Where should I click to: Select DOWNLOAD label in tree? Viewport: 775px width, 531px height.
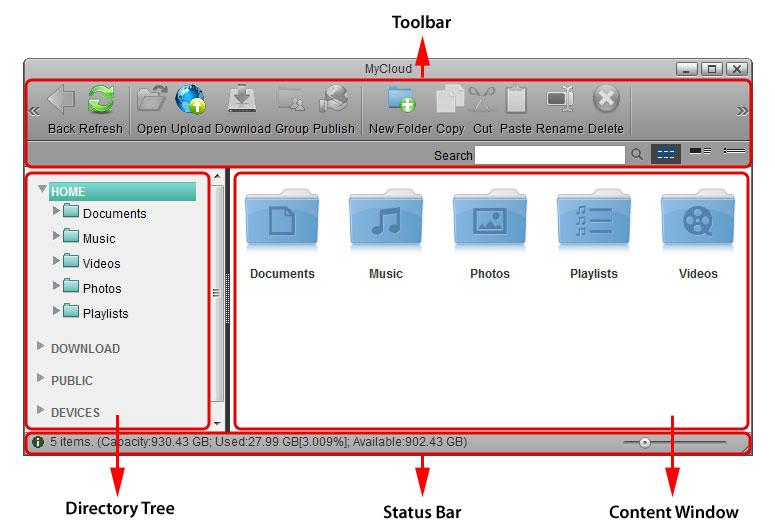[86, 349]
